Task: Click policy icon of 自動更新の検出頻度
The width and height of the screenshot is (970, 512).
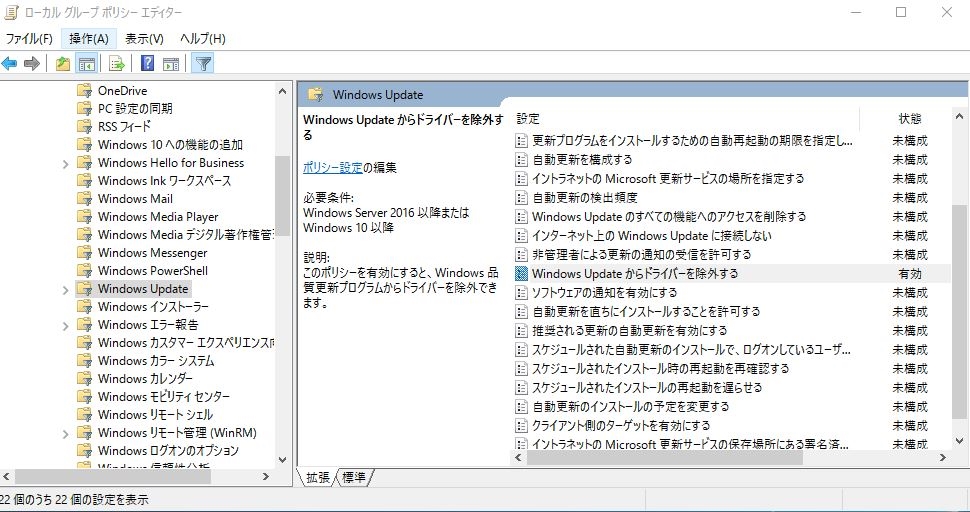Action: coord(521,197)
